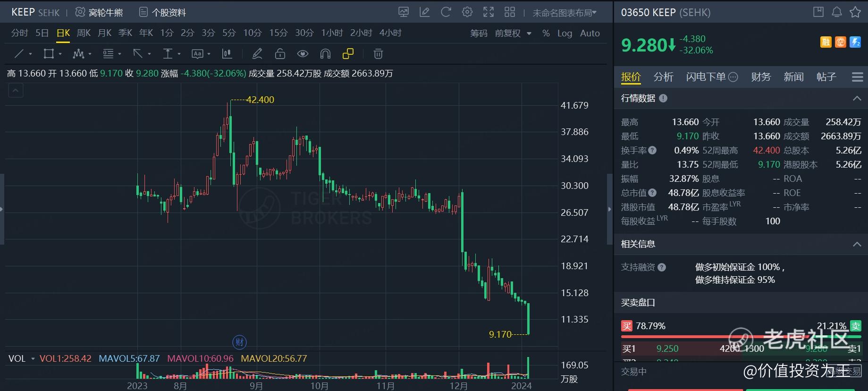
Task: Click the 窝轮牛熊 warrants button
Action: (x=99, y=13)
